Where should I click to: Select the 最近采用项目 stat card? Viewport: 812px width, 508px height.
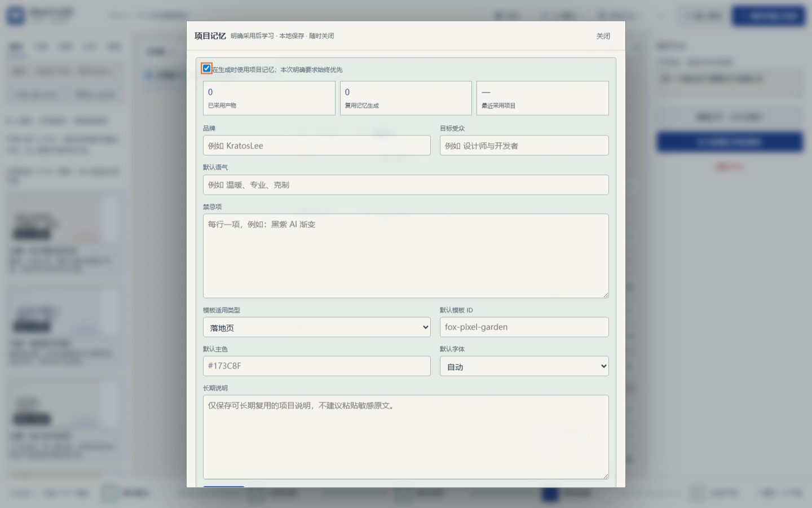542,98
